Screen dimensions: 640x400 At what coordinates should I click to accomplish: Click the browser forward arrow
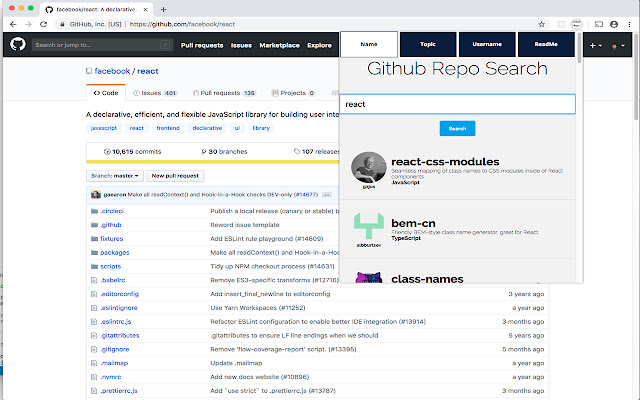[x=28, y=24]
